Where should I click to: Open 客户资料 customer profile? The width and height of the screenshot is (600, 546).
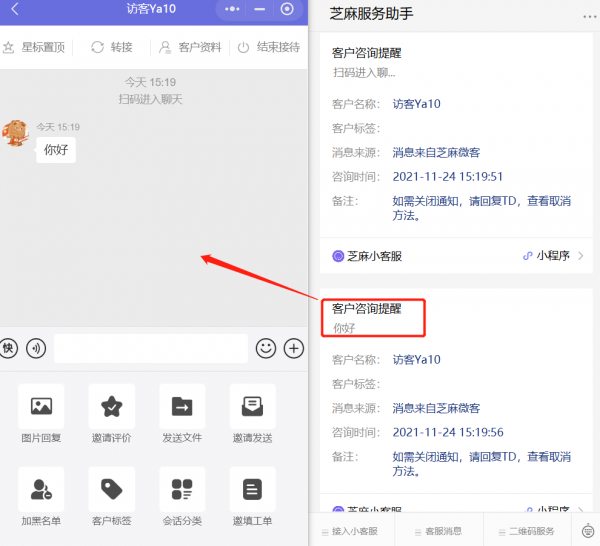[x=190, y=47]
